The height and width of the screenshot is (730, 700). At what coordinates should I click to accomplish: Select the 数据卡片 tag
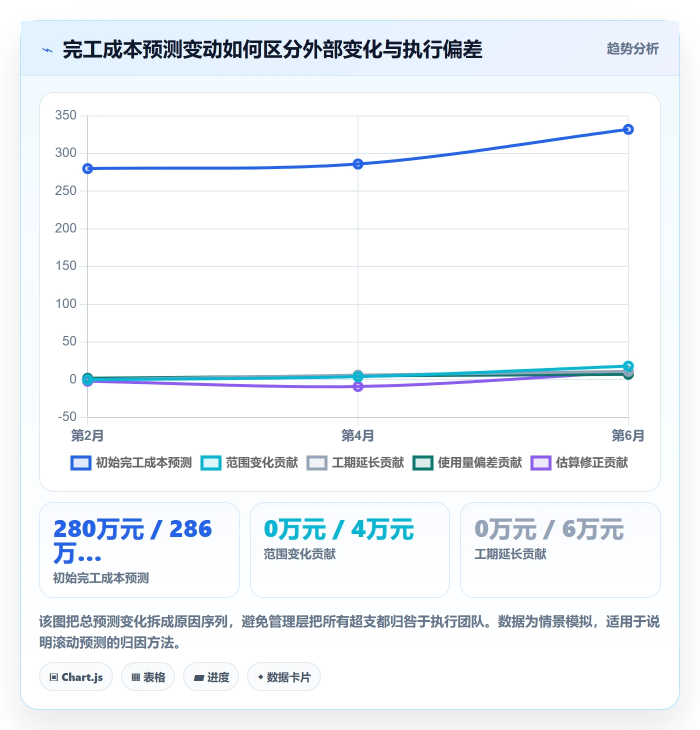[x=284, y=677]
